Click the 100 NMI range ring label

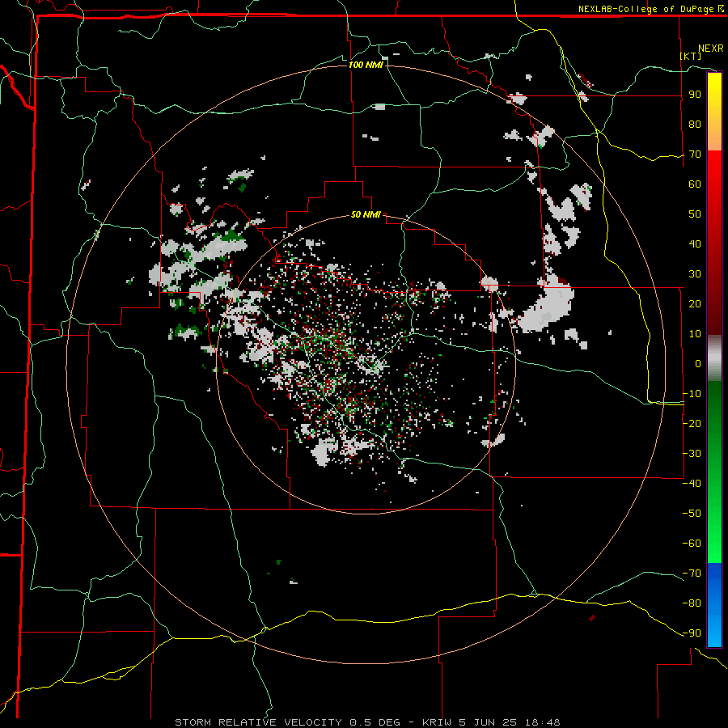[x=366, y=65]
